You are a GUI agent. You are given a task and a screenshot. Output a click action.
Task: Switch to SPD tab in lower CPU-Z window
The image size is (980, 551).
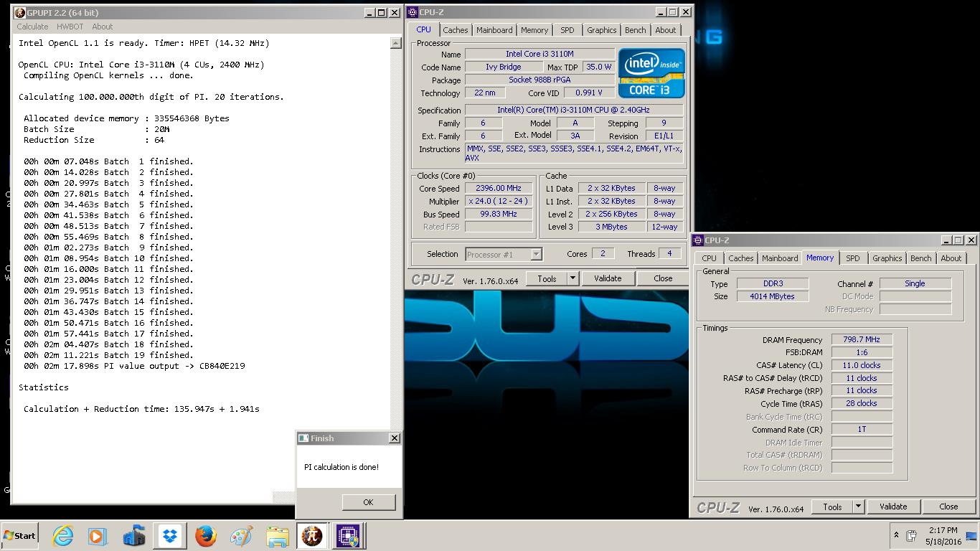click(x=853, y=258)
